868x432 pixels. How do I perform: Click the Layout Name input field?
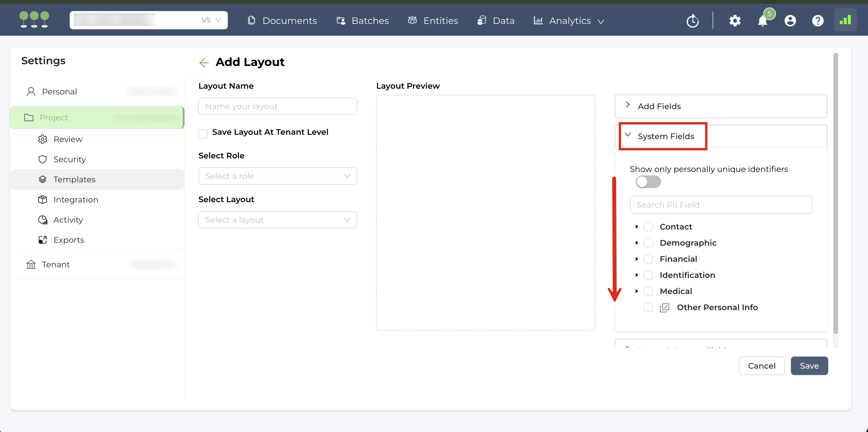pyautogui.click(x=277, y=107)
